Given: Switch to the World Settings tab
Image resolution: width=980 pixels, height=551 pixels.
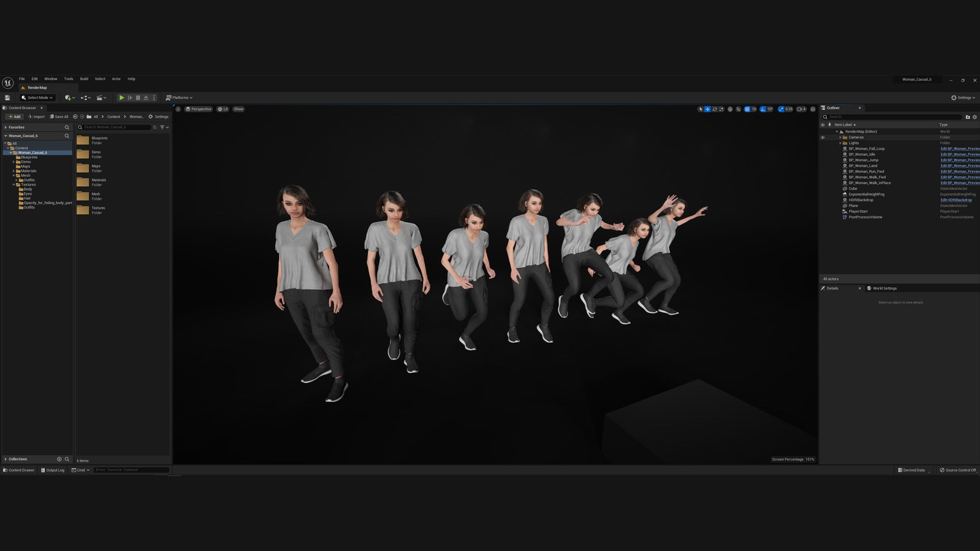Looking at the screenshot, I should click(x=884, y=288).
